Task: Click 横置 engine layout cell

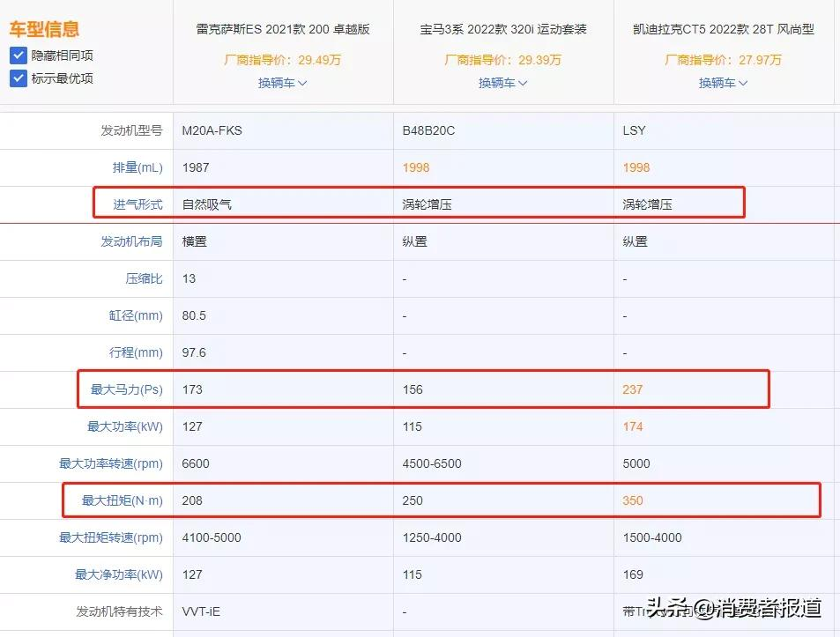Action: (195, 241)
